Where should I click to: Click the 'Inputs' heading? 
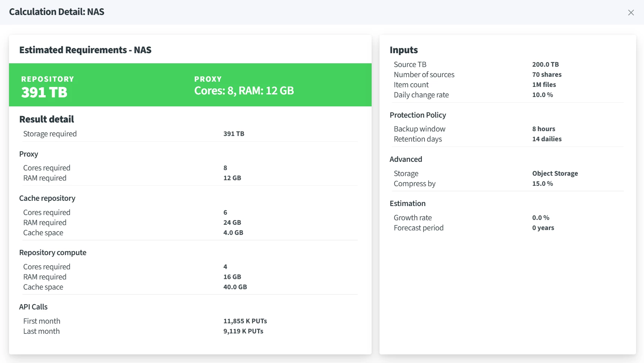pos(403,50)
